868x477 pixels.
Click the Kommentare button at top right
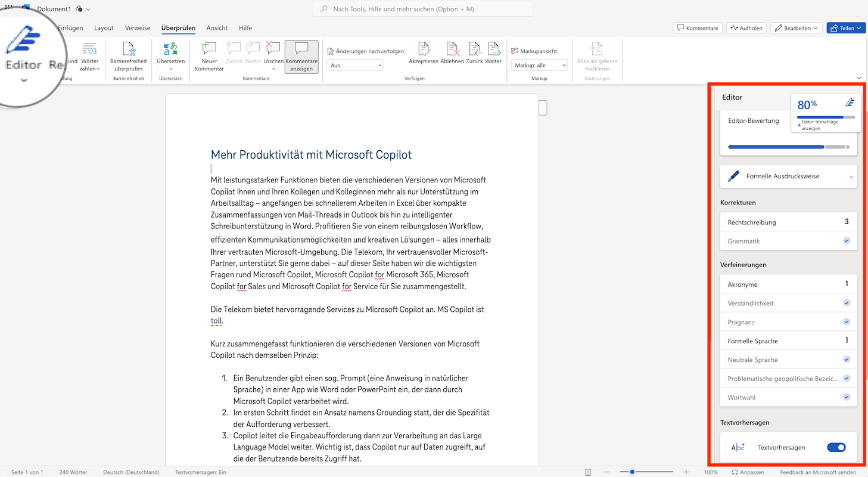pyautogui.click(x=698, y=28)
